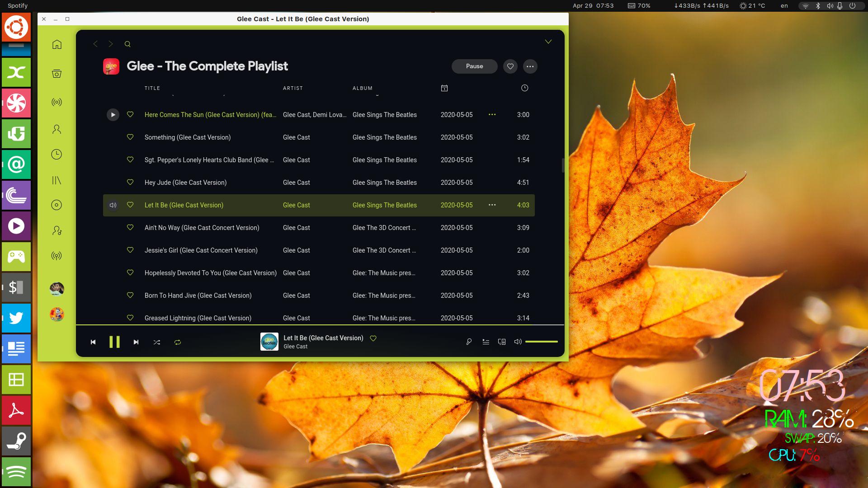
Task: Open the Albums disc icon in sidebar
Action: (57, 205)
